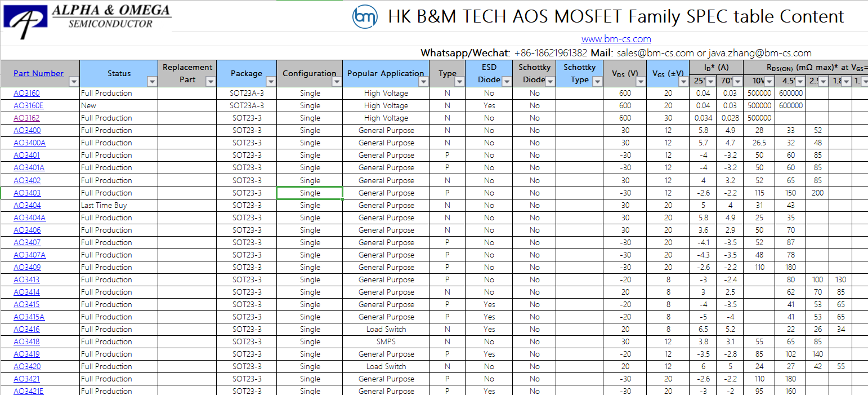This screenshot has width=868, height=395.
Task: Open the Type column filter dropdown
Action: pos(459,82)
